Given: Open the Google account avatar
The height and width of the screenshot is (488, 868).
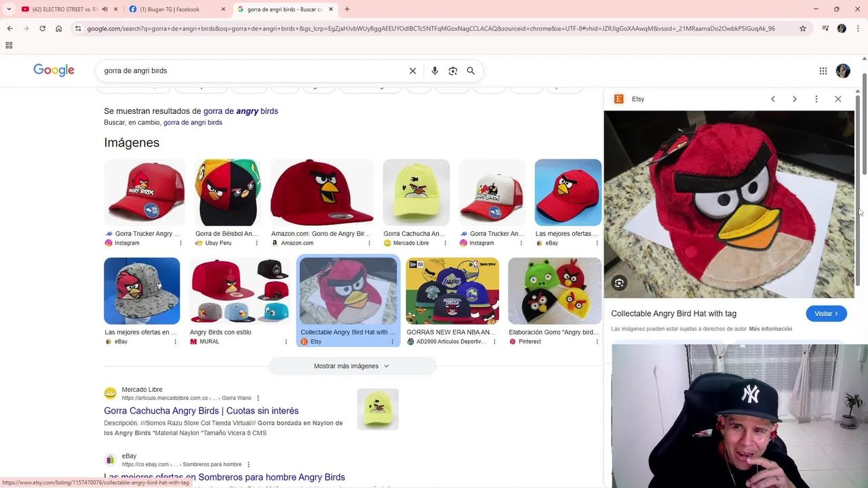Looking at the screenshot, I should coord(843,70).
